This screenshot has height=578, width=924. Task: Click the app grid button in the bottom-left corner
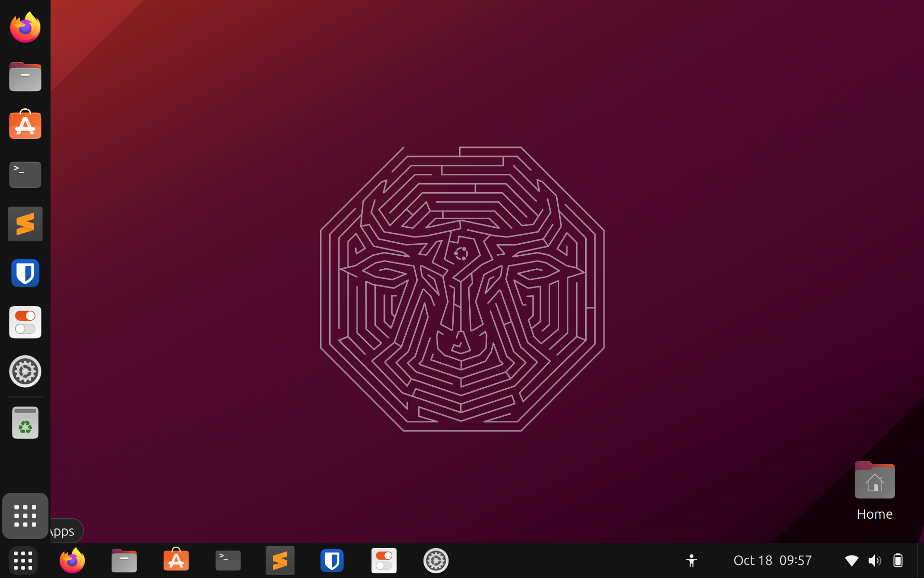click(x=23, y=561)
